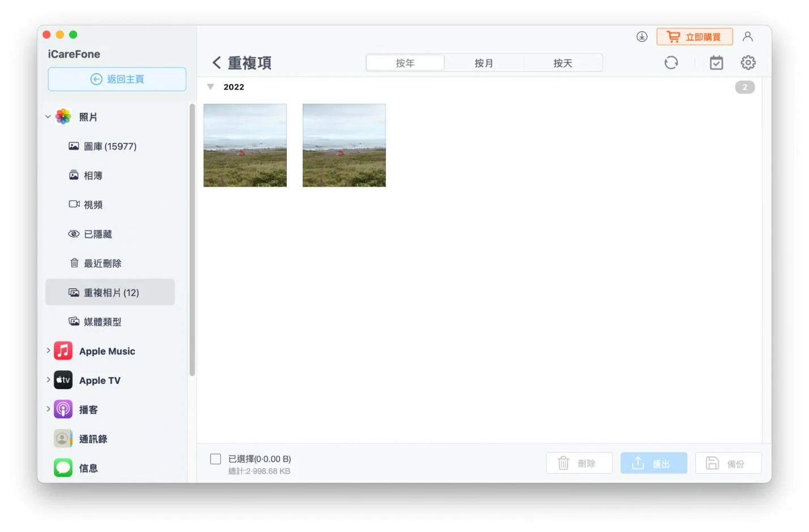Click the count badge showing 2

point(745,87)
